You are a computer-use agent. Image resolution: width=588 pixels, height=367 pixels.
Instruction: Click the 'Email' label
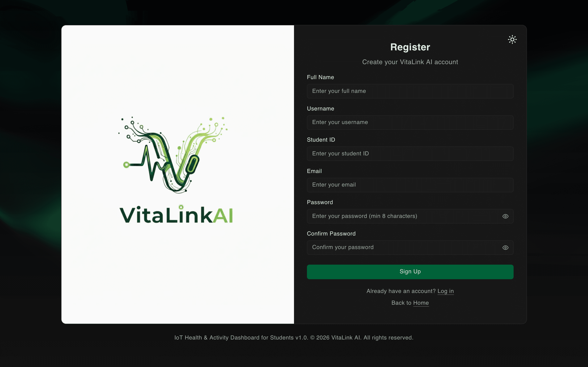314,171
